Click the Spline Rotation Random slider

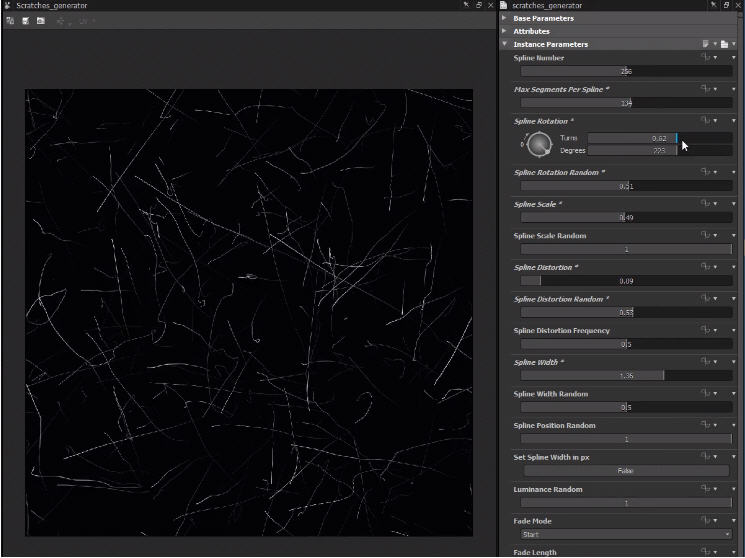(x=626, y=186)
